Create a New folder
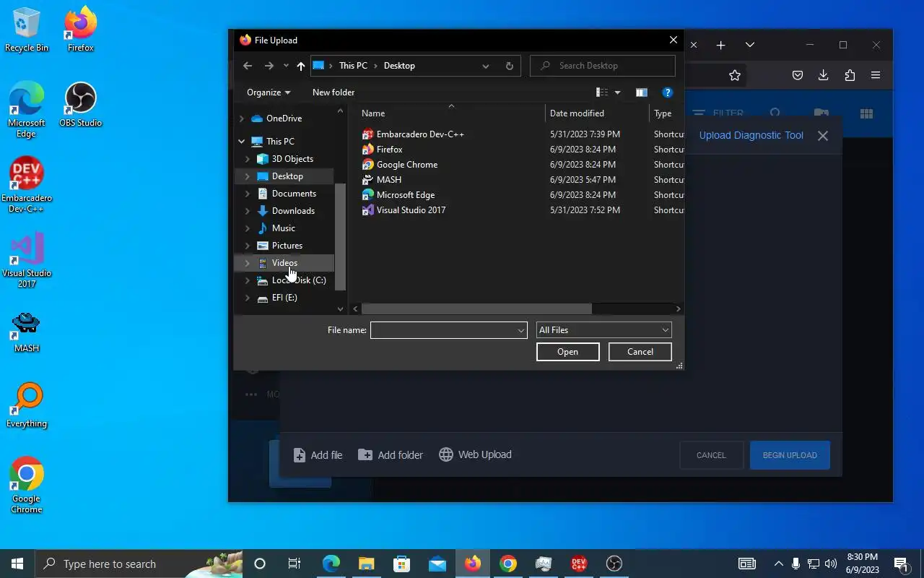This screenshot has width=924, height=578. [334, 92]
